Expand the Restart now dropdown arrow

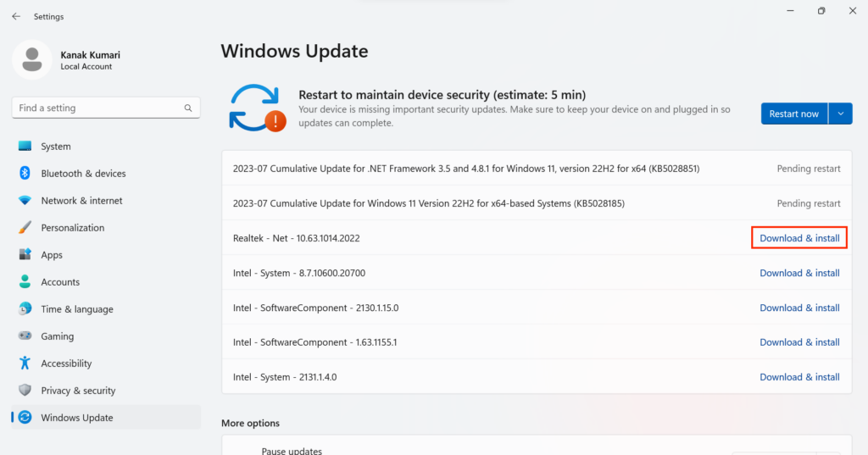click(x=840, y=114)
